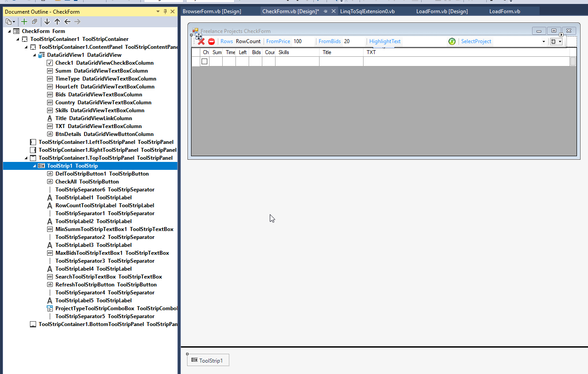The height and width of the screenshot is (374, 588).
Task: Click the Title column header in grid
Action: tap(341, 52)
